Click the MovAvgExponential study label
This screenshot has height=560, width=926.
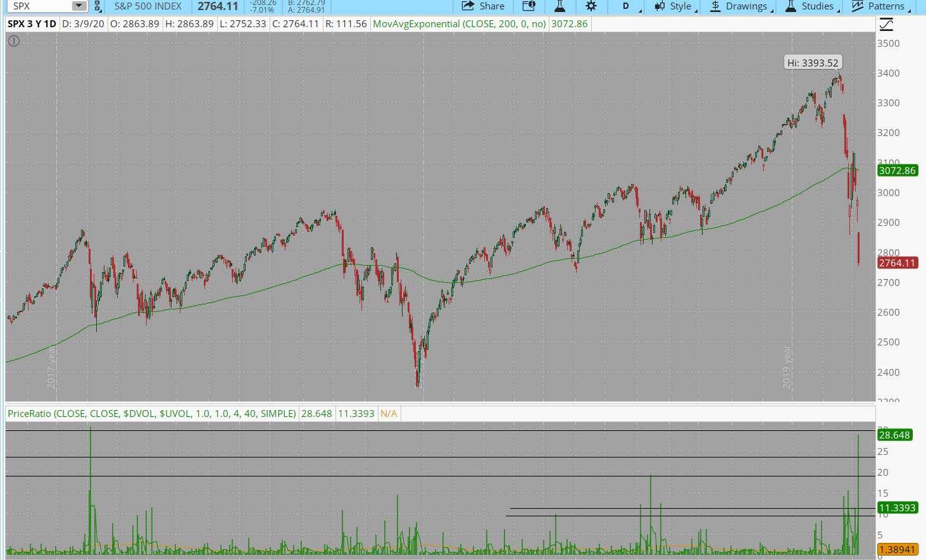click(459, 24)
